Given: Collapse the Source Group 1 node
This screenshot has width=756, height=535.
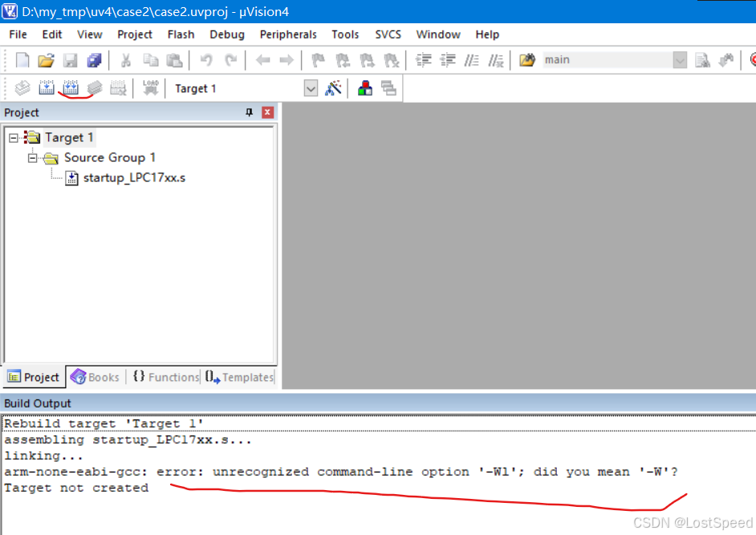Looking at the screenshot, I should tap(32, 157).
